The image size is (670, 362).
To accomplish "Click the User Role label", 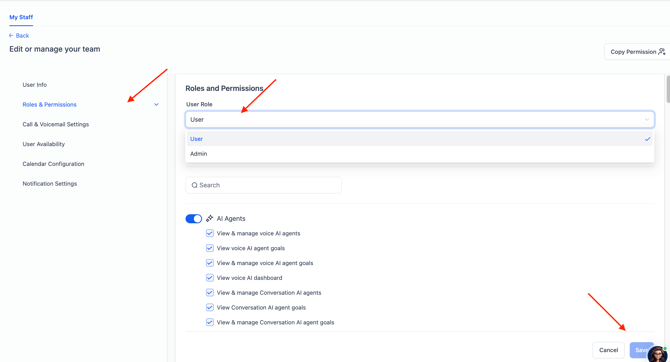I will 199,104.
